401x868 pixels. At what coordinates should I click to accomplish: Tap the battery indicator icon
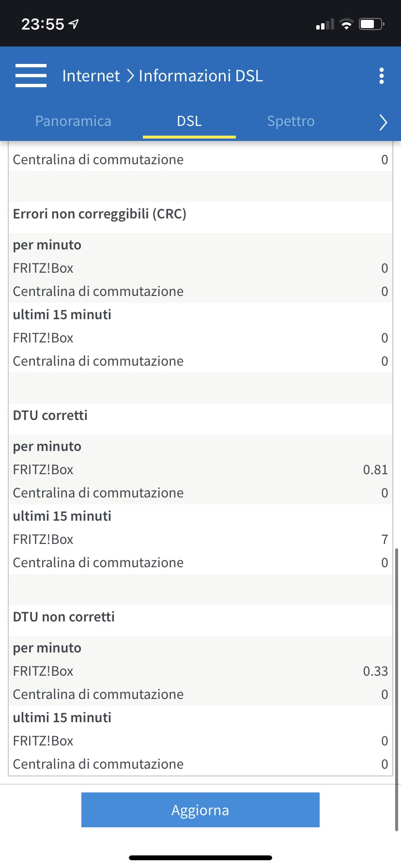pos(371,24)
